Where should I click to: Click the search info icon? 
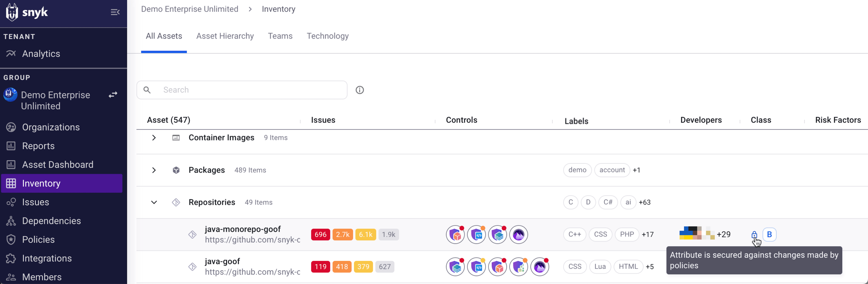[360, 90]
